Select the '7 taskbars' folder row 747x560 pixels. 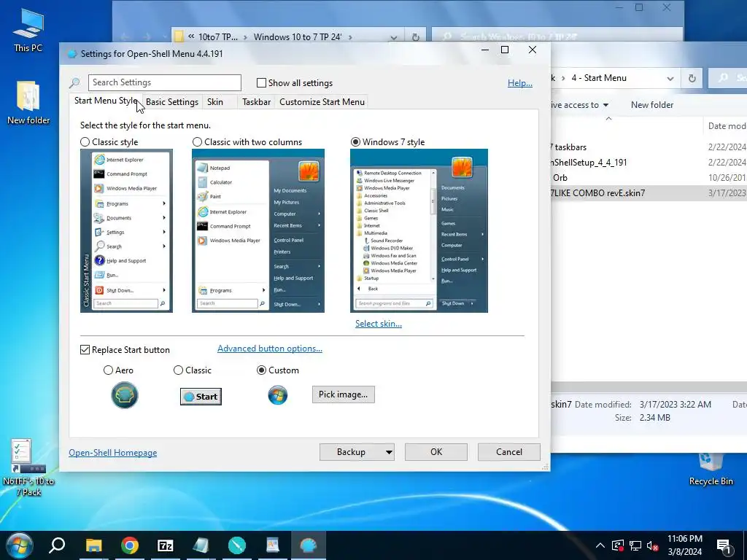click(x=649, y=147)
